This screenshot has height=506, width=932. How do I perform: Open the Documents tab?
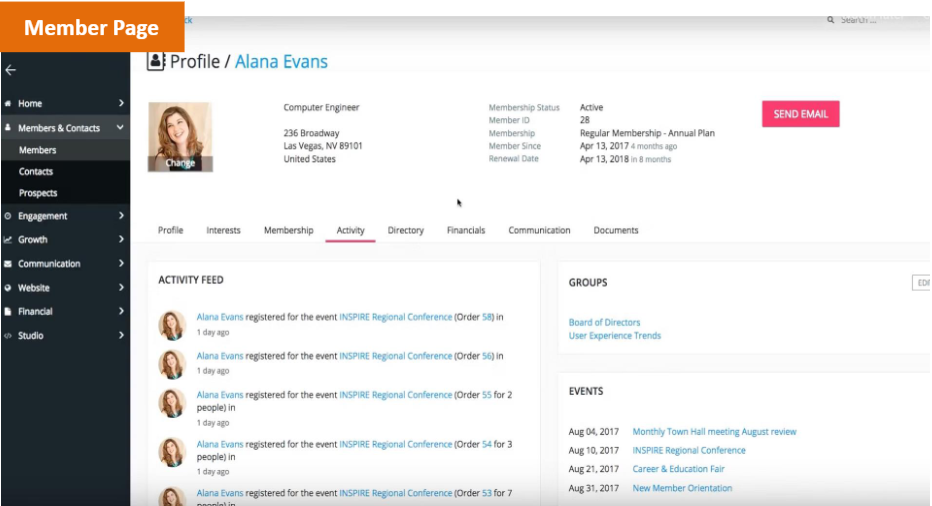coord(616,231)
